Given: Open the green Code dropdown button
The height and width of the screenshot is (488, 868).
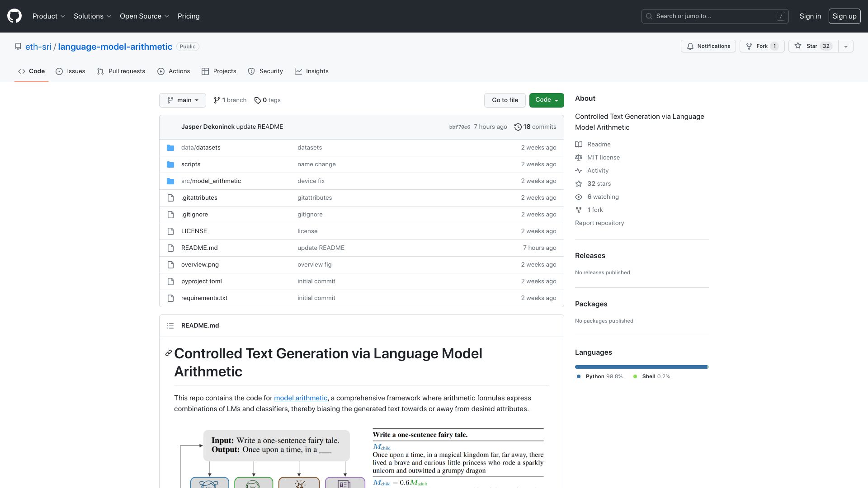Looking at the screenshot, I should tap(547, 100).
